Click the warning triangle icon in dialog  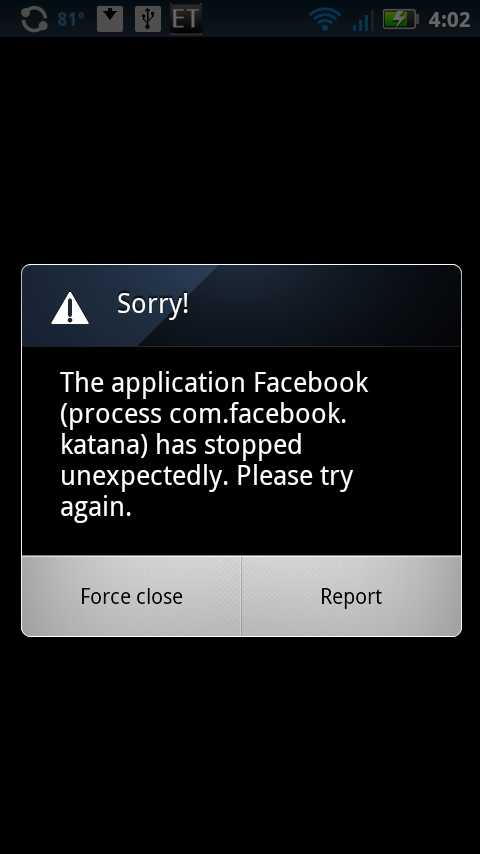point(70,308)
